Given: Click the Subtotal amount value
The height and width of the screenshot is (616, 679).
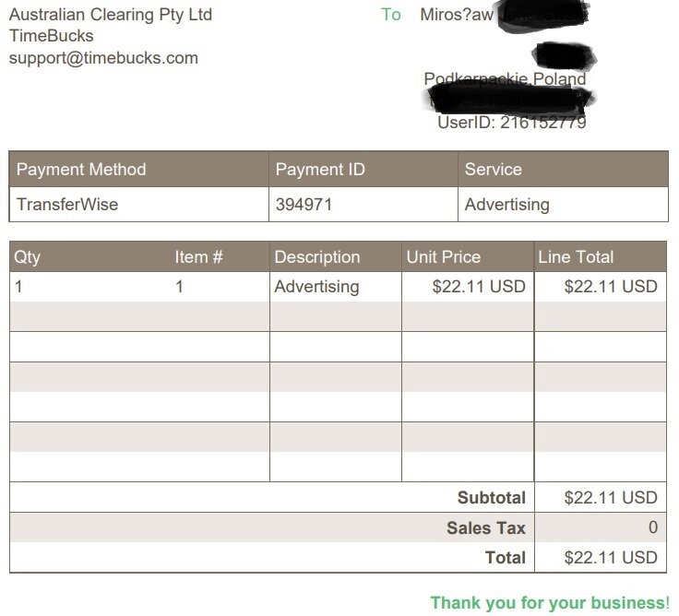Looking at the screenshot, I should [611, 498].
